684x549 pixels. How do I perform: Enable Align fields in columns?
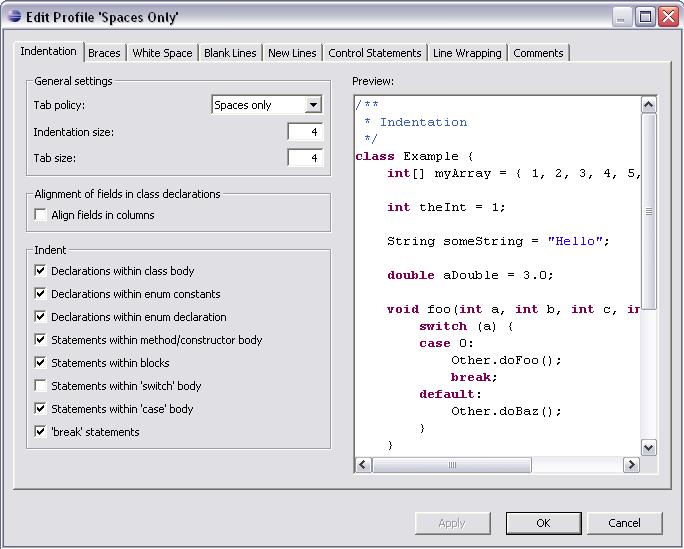[x=41, y=215]
